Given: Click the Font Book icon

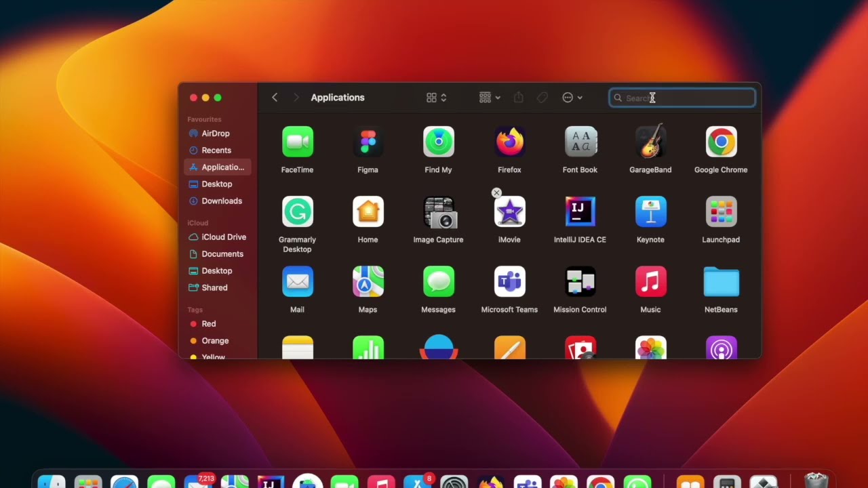Looking at the screenshot, I should 580,142.
